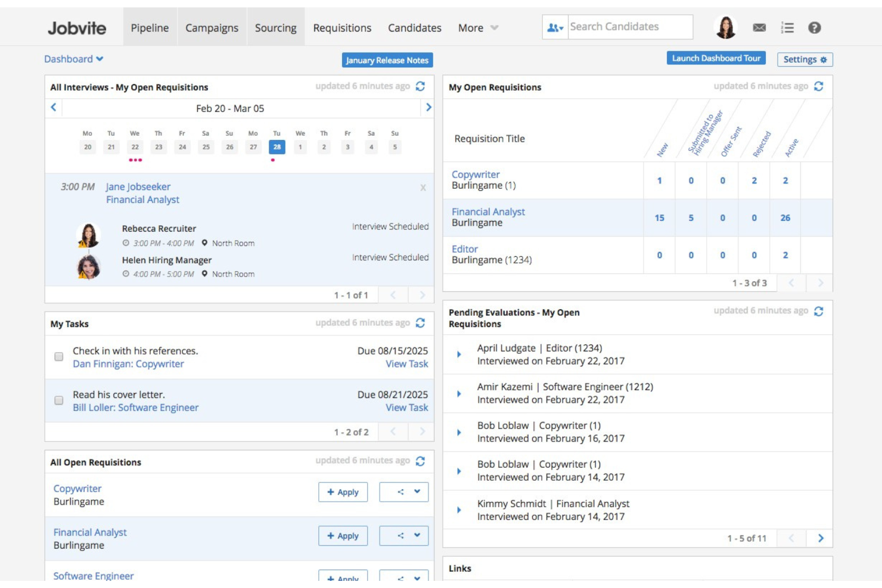Click the user profile avatar

[x=725, y=27]
